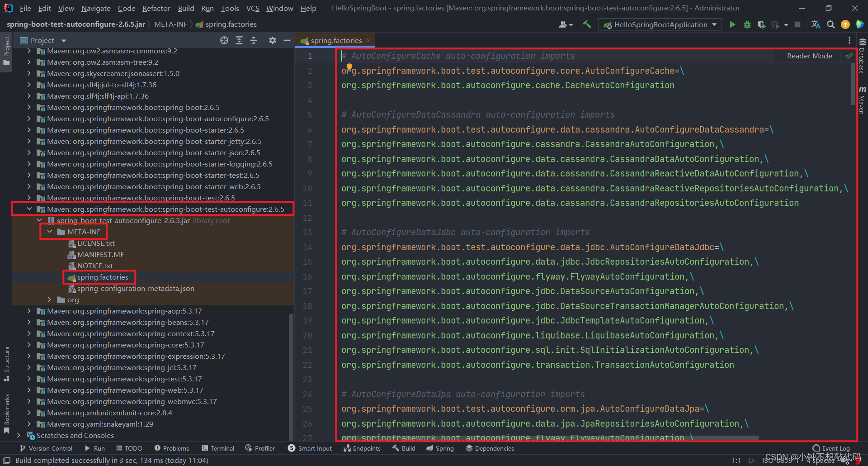Open TODO tool window

tap(129, 448)
